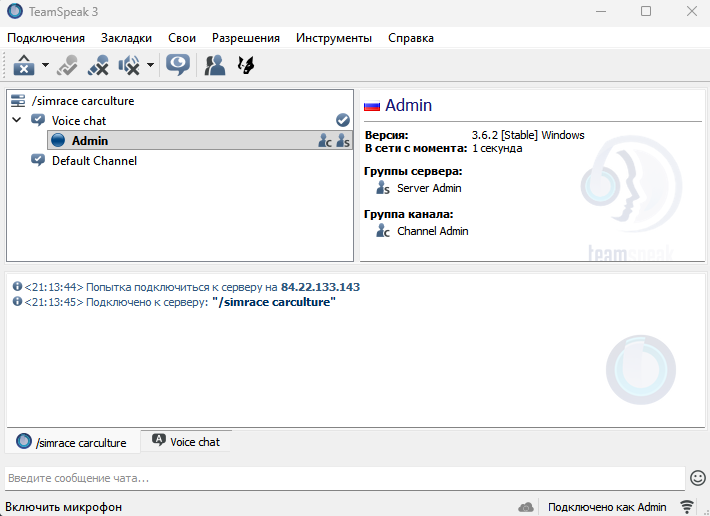This screenshot has height=516, width=710.
Task: Click the blue client status circle beside Admin
Action: 58,140
